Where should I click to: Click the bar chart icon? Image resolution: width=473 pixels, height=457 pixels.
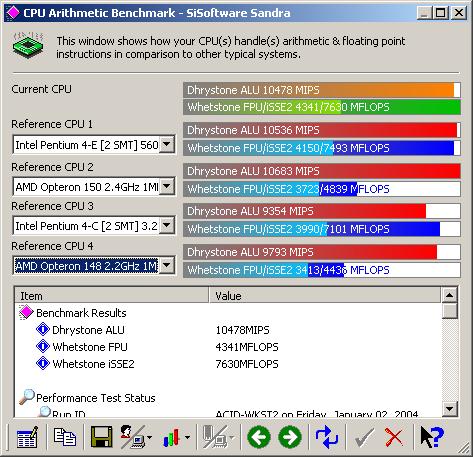click(x=171, y=437)
